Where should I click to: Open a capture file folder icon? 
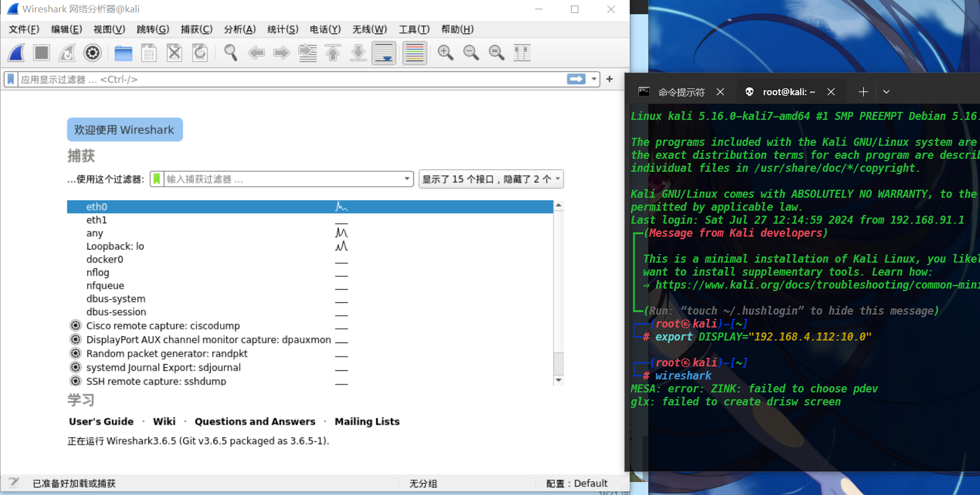coord(124,53)
